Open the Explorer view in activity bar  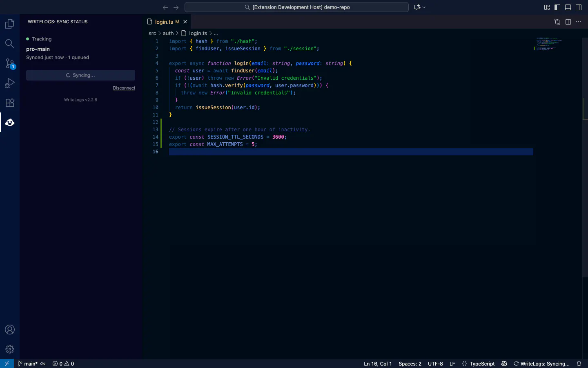coord(10,24)
